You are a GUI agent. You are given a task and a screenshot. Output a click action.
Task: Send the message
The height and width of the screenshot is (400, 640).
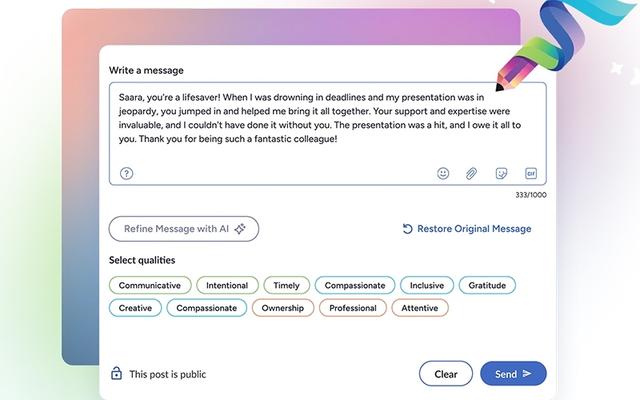pos(513,374)
